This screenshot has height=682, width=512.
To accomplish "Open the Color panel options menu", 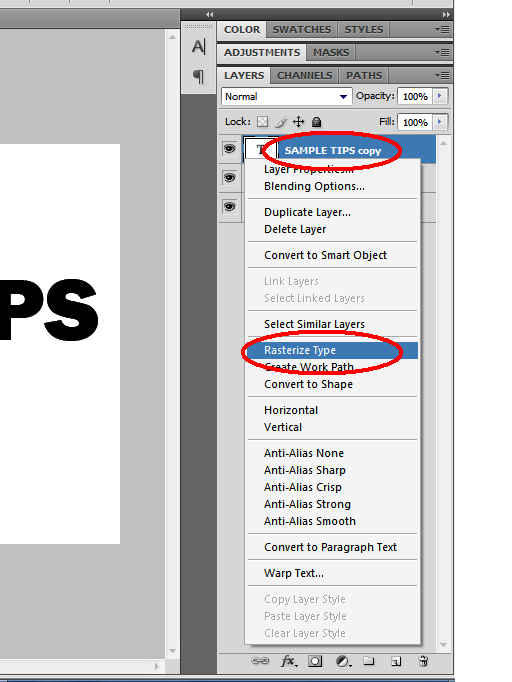I will tap(442, 30).
